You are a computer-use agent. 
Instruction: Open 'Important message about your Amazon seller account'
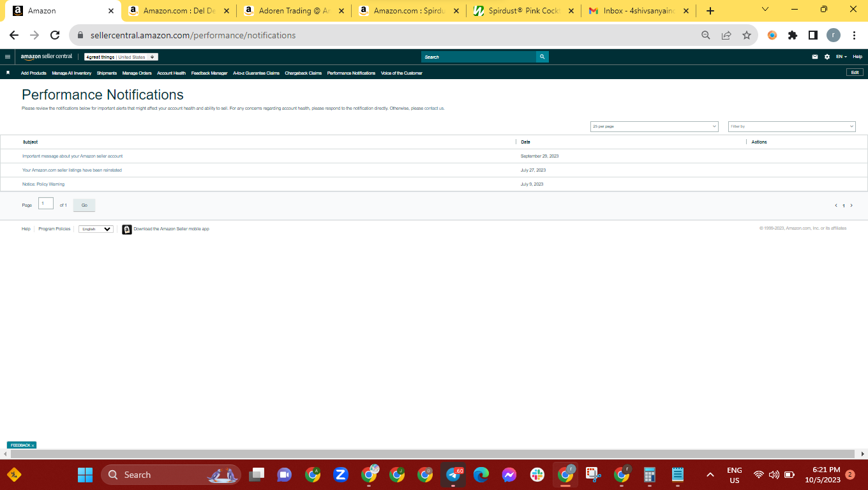pos(72,156)
